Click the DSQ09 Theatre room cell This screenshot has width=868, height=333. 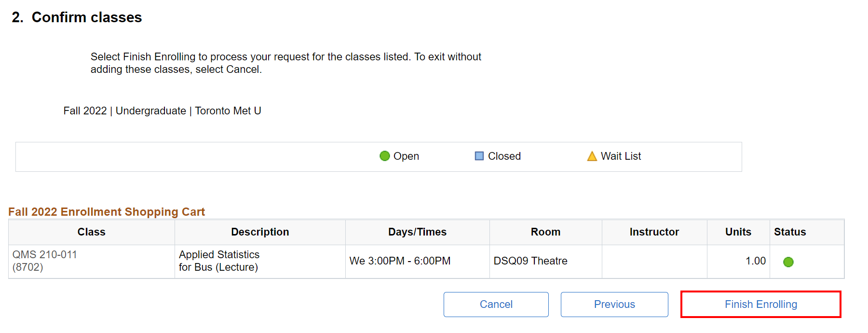(530, 261)
